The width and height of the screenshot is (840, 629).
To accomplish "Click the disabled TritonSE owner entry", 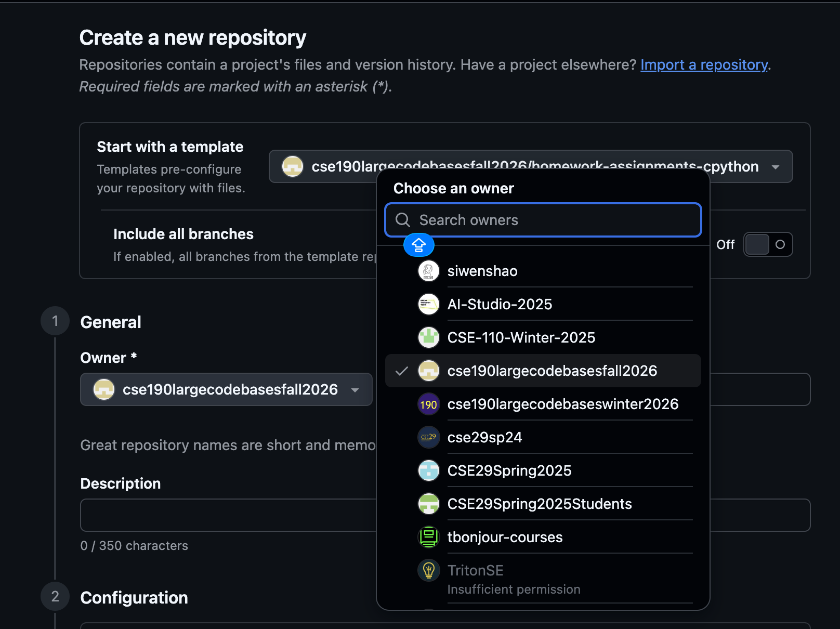I will 543,579.
